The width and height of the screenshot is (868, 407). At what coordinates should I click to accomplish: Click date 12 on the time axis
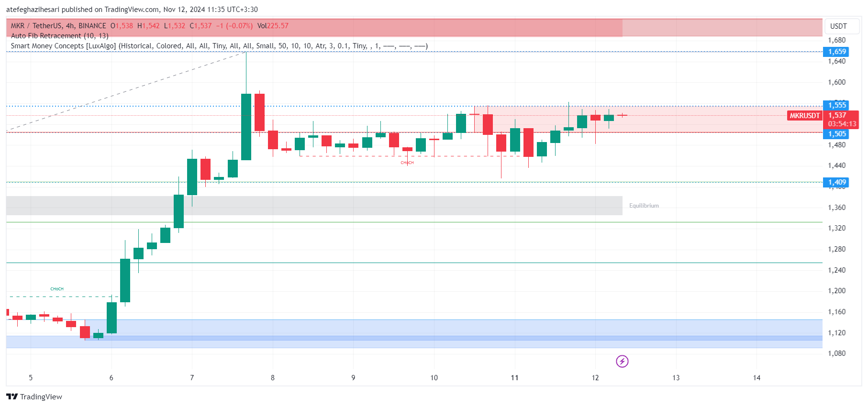(595, 378)
